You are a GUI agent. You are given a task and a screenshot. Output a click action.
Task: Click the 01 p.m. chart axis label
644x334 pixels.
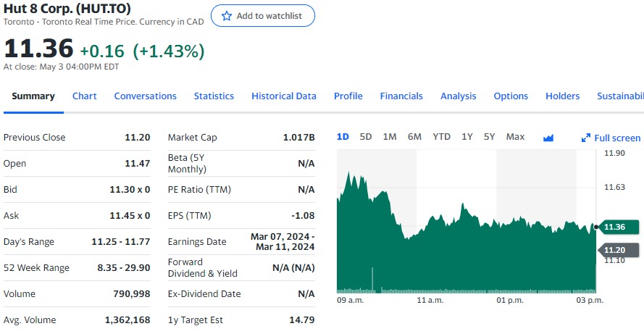pyautogui.click(x=510, y=301)
